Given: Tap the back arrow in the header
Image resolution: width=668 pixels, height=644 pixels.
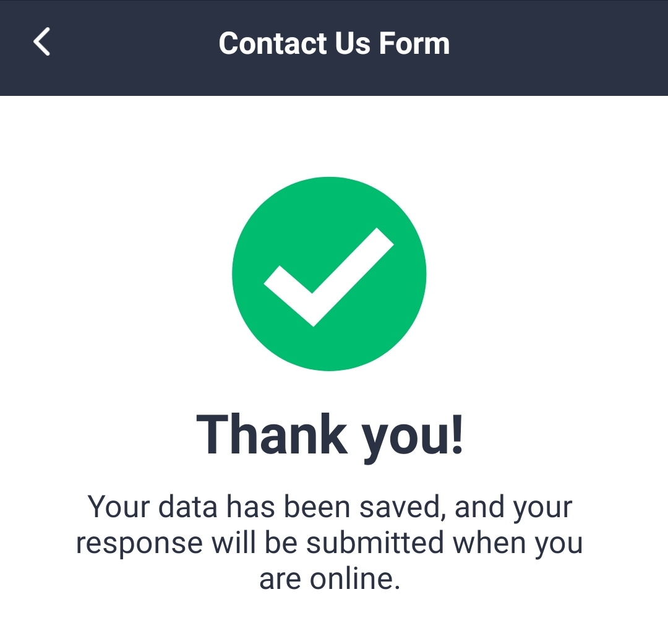Looking at the screenshot, I should point(41,43).
